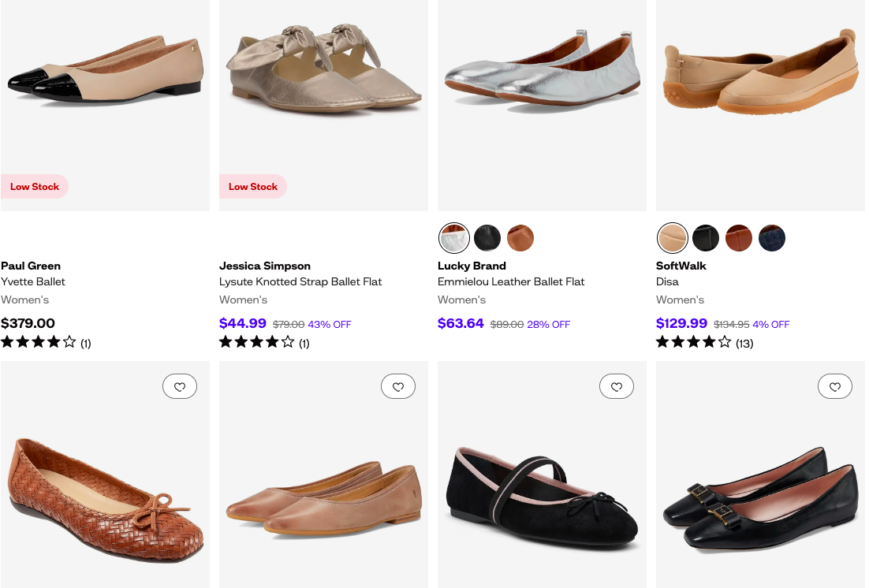The width and height of the screenshot is (869, 588).
Task: Click heart icon on tan leather pointed flat
Action: [x=398, y=386]
